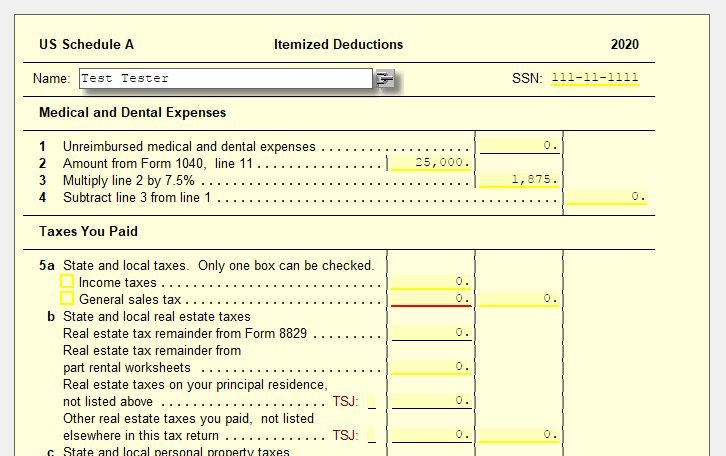Click the line 5b total amount field
Viewport: 726px width, 456px height.
click(519, 435)
